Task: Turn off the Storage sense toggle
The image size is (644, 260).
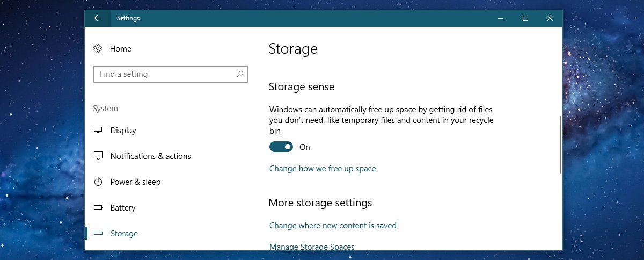Action: [x=281, y=147]
